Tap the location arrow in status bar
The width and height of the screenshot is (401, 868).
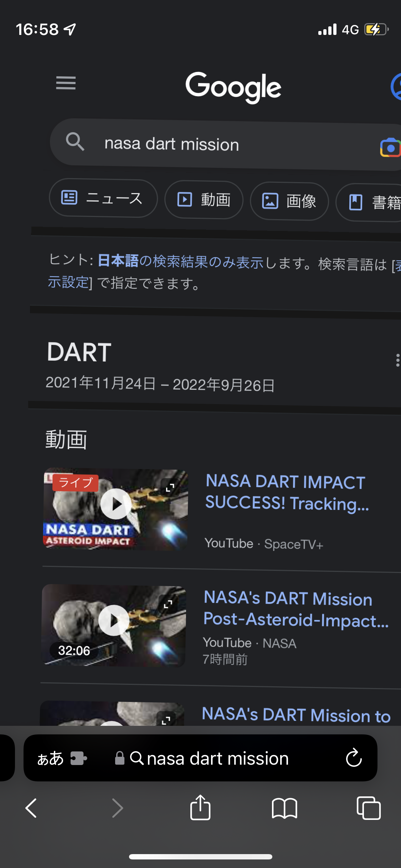[70, 29]
